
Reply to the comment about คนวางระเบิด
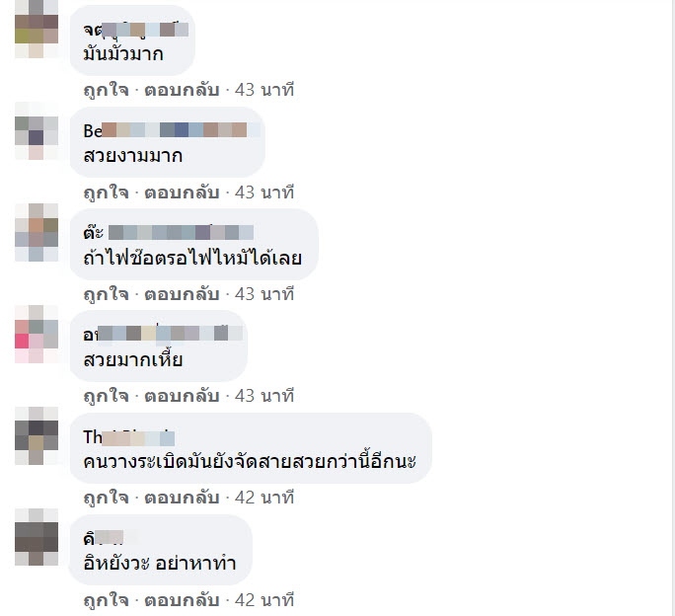point(182,498)
